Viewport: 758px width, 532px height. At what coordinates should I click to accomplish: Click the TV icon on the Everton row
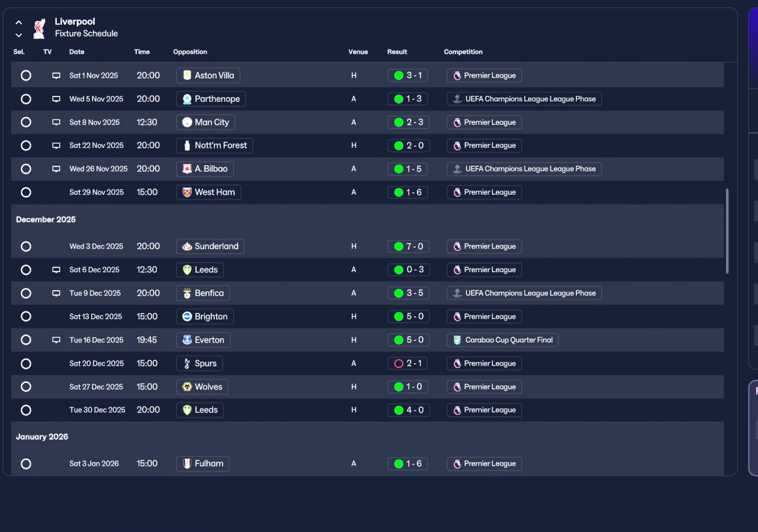(x=56, y=340)
